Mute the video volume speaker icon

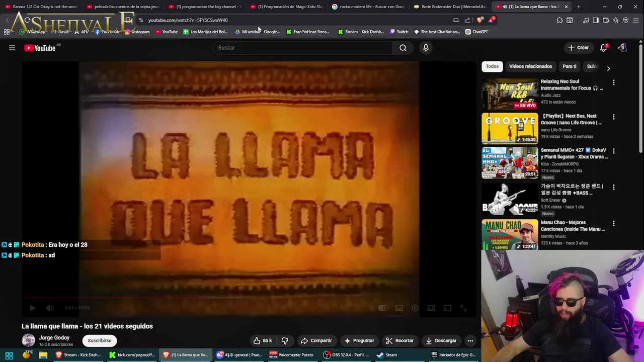point(50,308)
